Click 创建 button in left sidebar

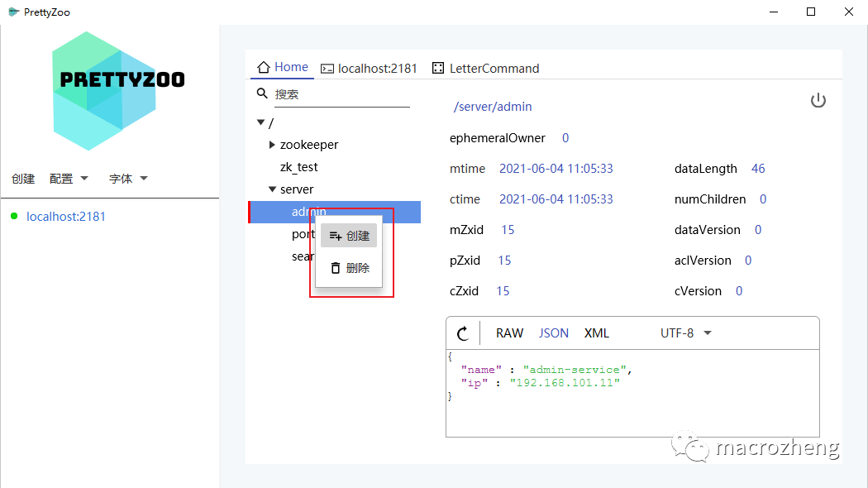[23, 179]
